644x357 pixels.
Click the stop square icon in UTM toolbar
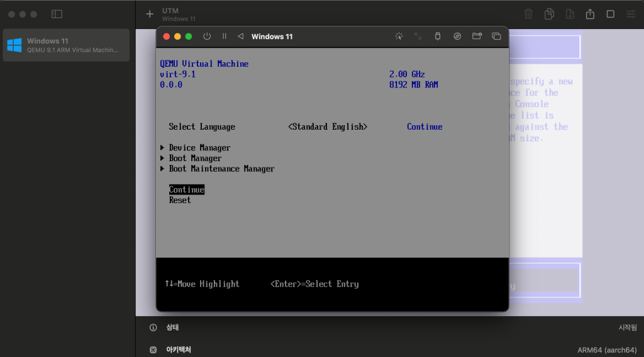[610, 14]
